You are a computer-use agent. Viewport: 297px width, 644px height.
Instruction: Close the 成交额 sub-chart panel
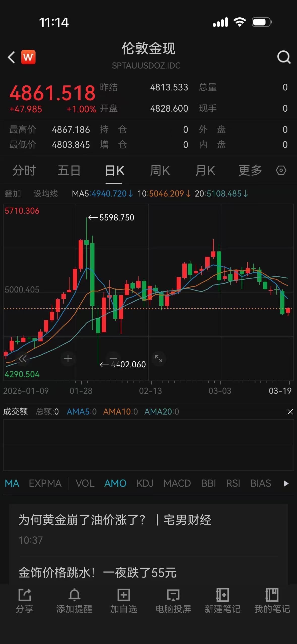point(290,412)
